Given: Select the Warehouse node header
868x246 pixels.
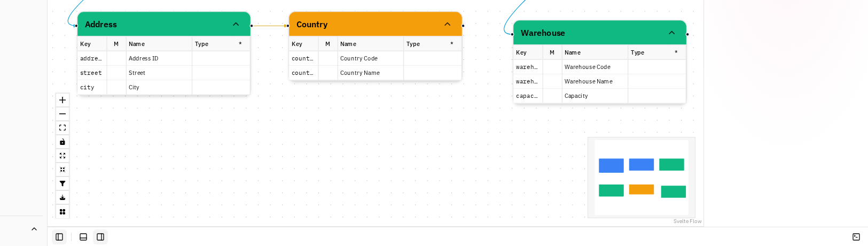Looking at the screenshot, I should click(600, 33).
